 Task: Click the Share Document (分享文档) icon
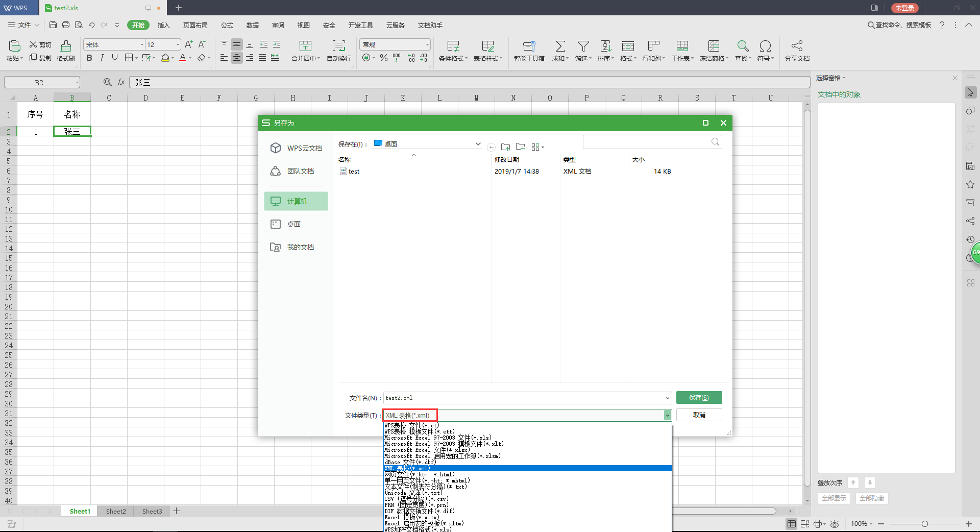pos(797,46)
